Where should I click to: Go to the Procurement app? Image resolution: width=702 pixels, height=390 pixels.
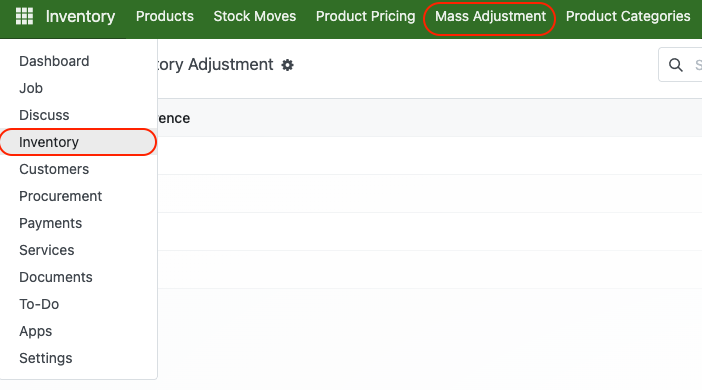(78, 196)
